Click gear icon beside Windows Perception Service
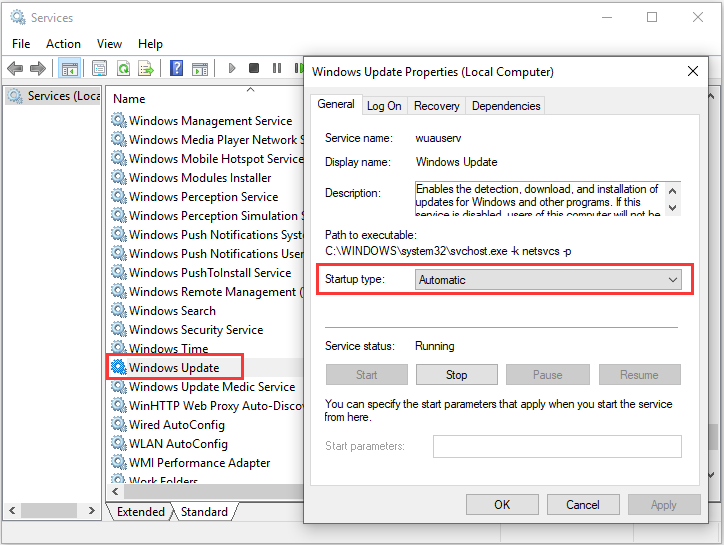This screenshot has height=545, width=724. tap(119, 196)
